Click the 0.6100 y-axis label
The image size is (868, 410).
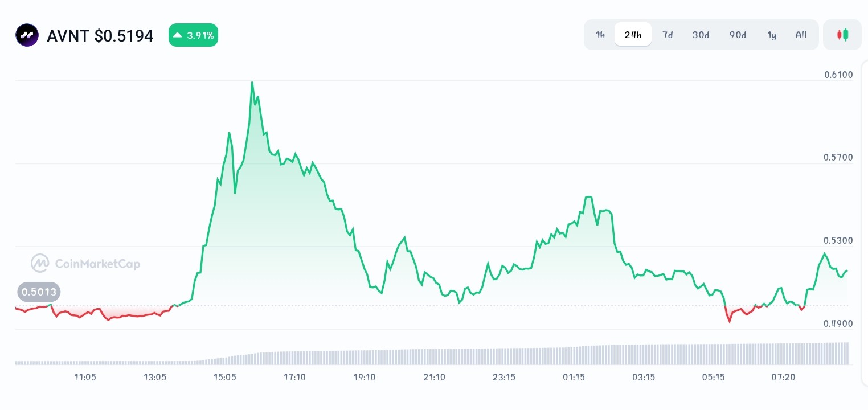click(838, 75)
